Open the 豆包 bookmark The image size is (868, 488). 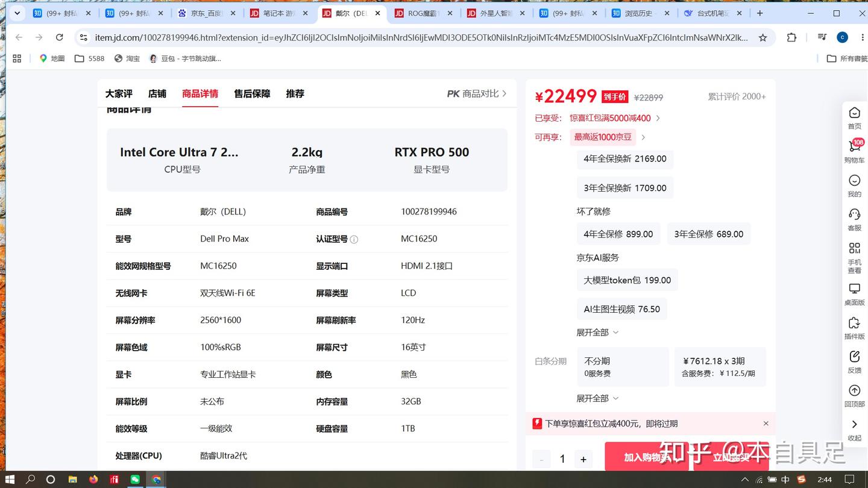point(185,58)
